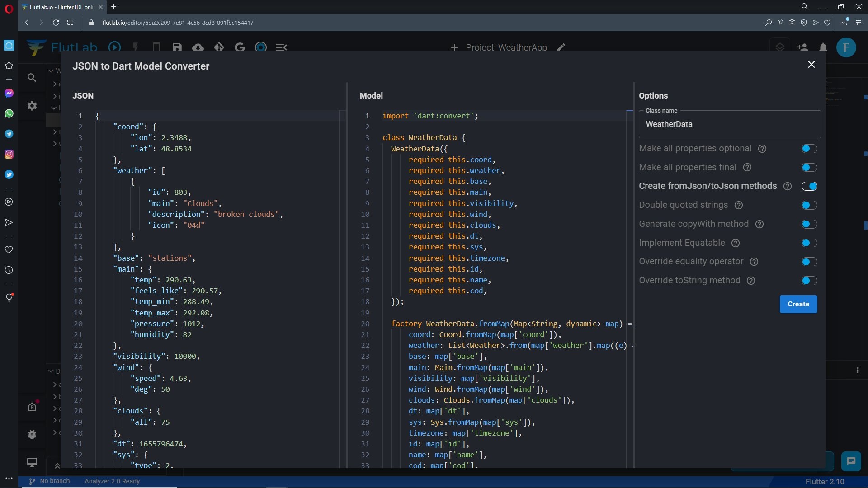Toggle Make all properties optional switch
Viewport: 868px width, 488px height.
(x=809, y=149)
